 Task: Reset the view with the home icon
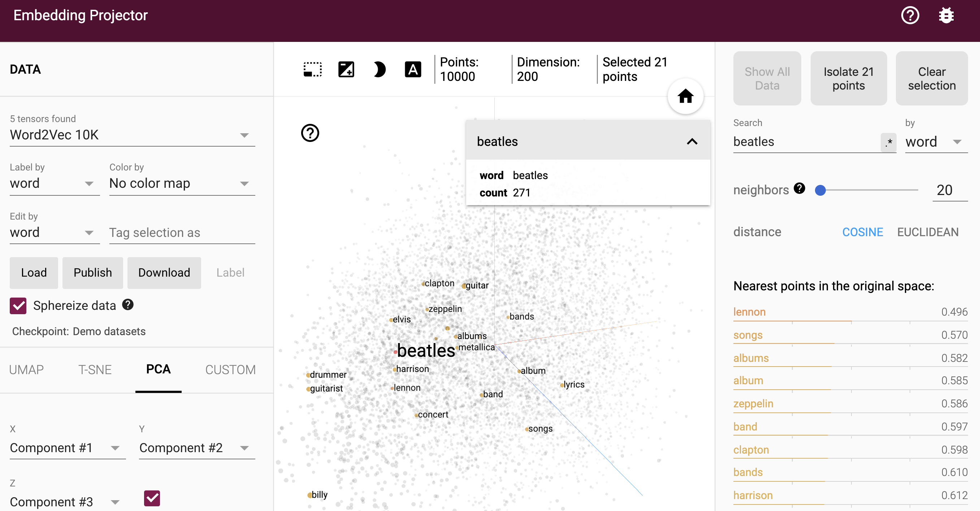point(685,96)
